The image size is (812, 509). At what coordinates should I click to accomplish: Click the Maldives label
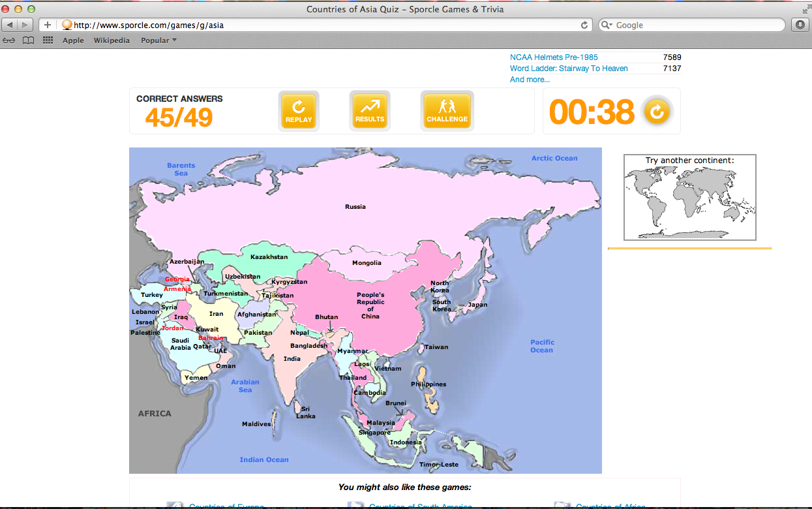tap(256, 424)
